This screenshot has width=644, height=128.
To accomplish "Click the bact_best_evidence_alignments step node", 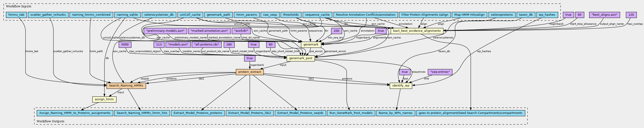I will click(417, 31).
